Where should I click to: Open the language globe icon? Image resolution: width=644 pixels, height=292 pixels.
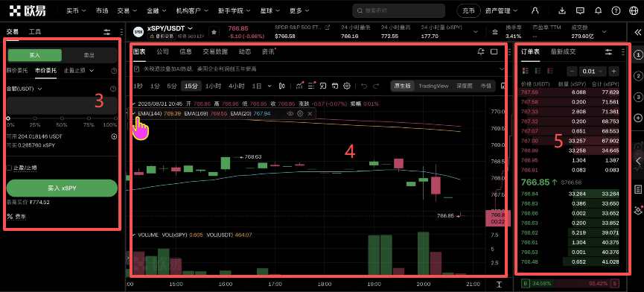(x=634, y=11)
